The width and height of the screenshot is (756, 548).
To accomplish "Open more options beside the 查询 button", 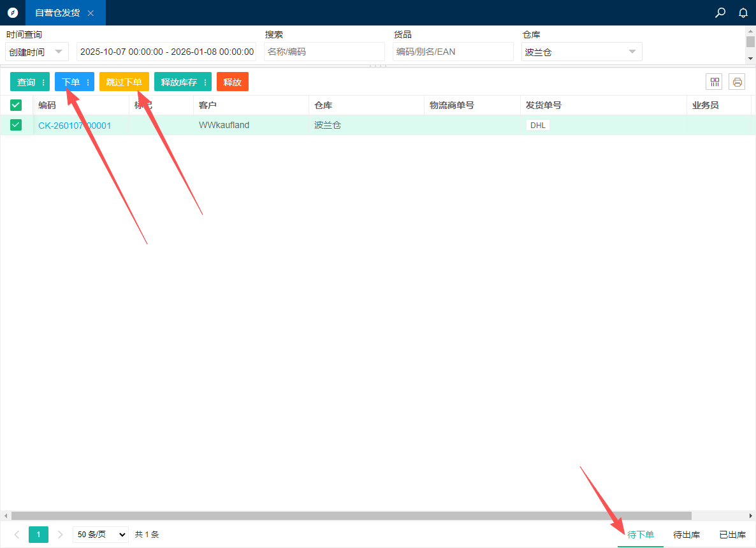I will coord(43,82).
